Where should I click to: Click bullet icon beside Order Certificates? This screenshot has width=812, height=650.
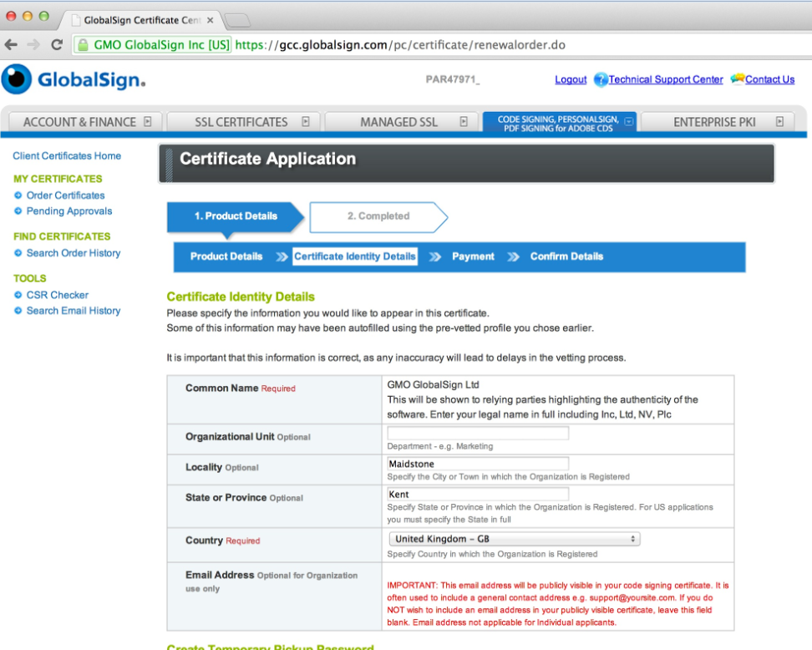click(x=18, y=196)
